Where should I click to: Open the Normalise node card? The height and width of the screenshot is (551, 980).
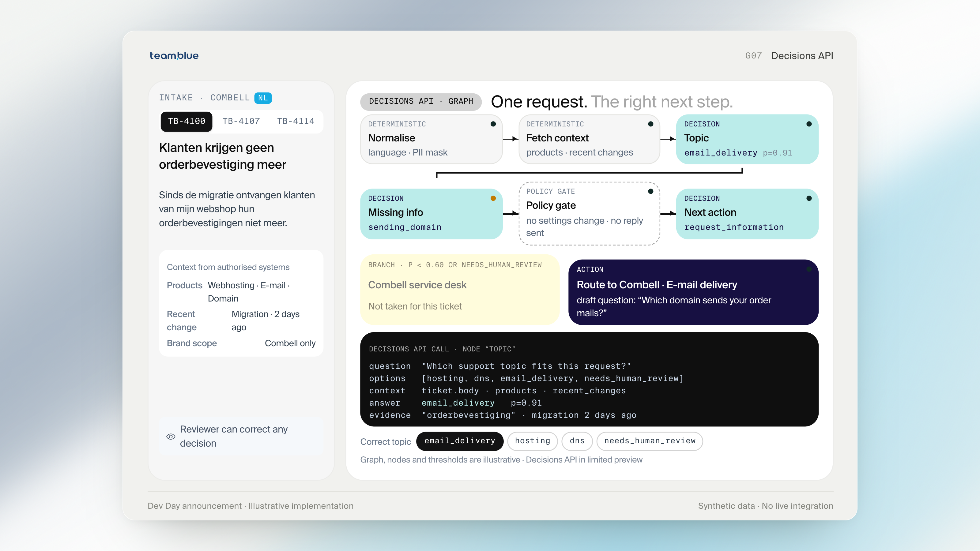(x=431, y=139)
